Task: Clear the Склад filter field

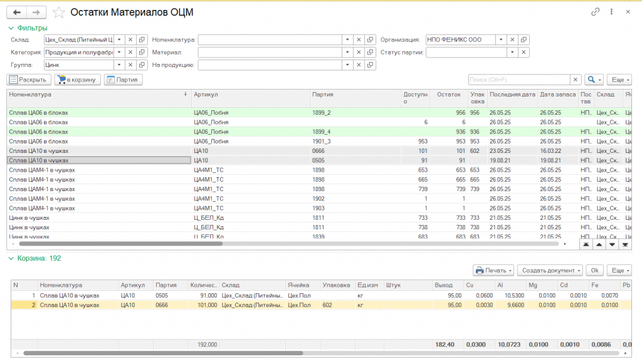Action: pos(130,39)
